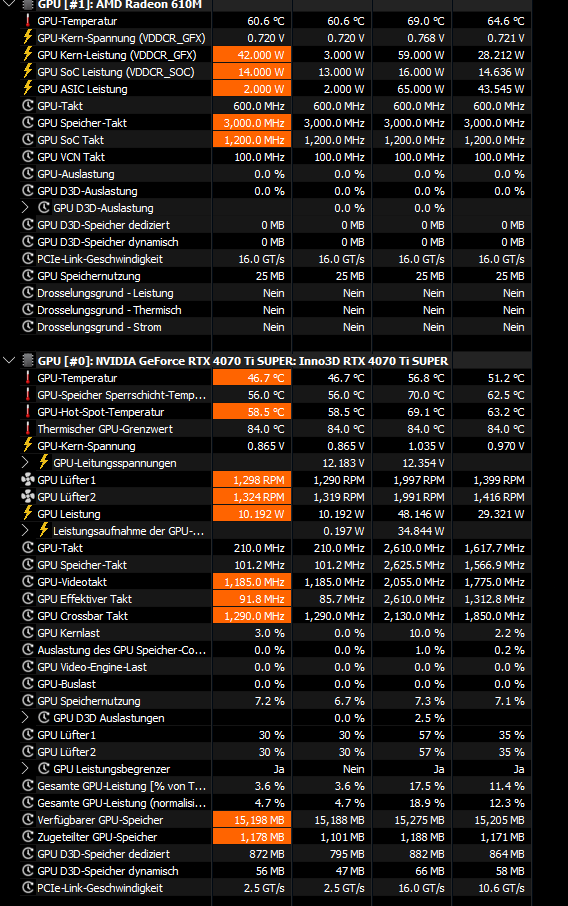Collapse the NVIDIA GeForce RTX 4070 Ti SUPER section

9,361
